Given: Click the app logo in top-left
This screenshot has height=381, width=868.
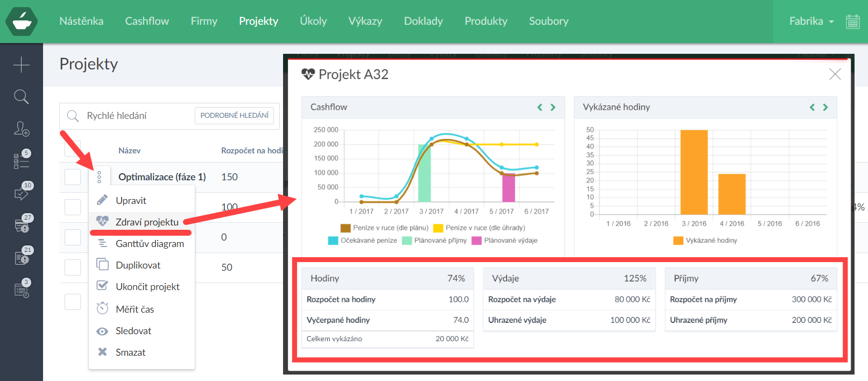Looking at the screenshot, I should [22, 22].
